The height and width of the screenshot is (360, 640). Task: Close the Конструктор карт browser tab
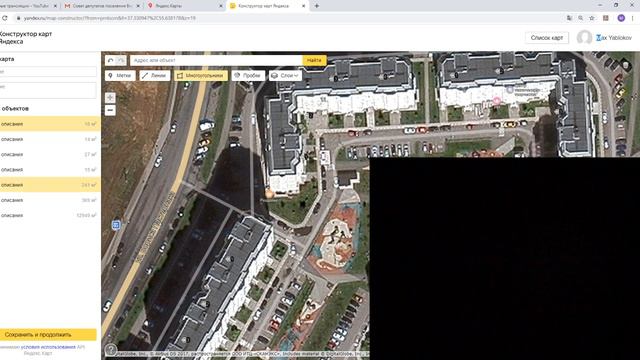(x=304, y=6)
